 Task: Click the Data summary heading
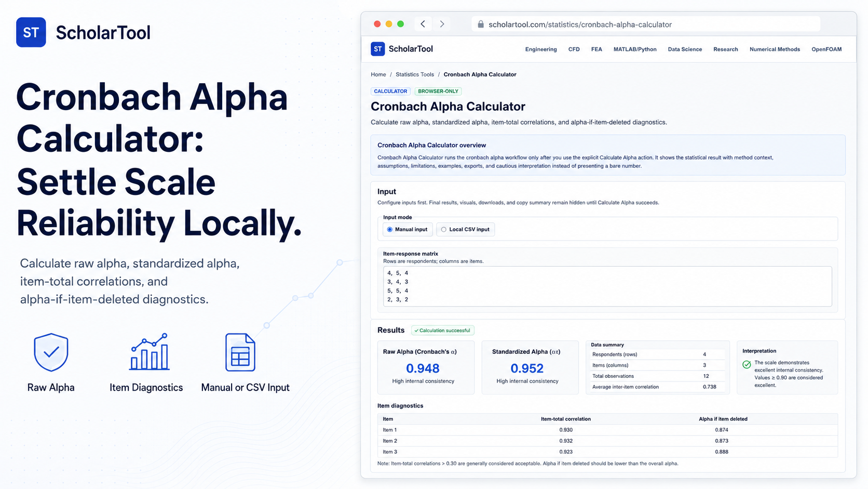tap(607, 345)
